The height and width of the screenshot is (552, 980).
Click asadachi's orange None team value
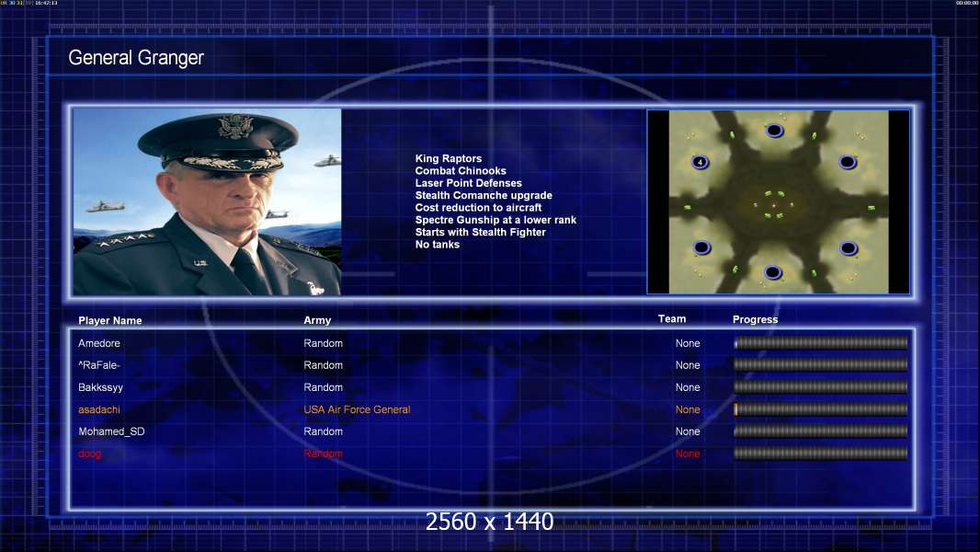(688, 409)
